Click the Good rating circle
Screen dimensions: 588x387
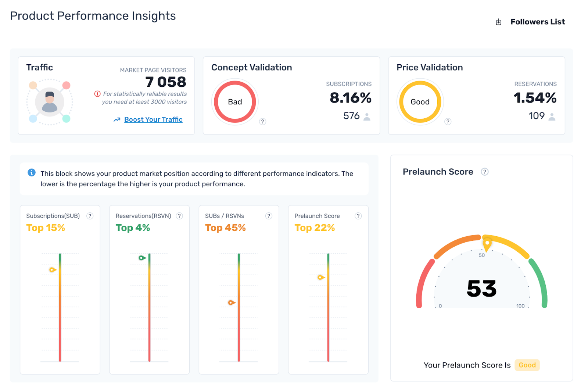pyautogui.click(x=420, y=102)
